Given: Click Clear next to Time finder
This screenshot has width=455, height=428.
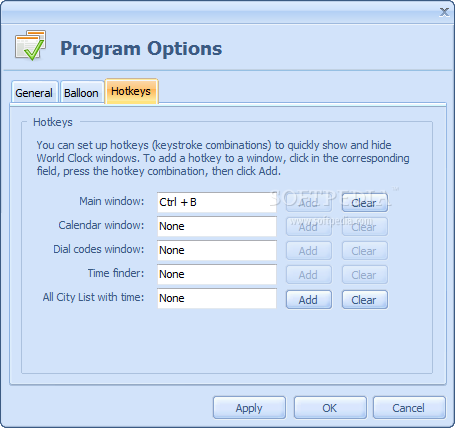Looking at the screenshot, I should [x=365, y=275].
